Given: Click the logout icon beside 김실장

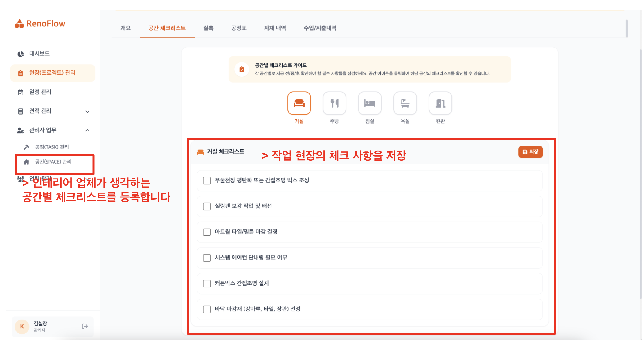Looking at the screenshot, I should (85, 327).
